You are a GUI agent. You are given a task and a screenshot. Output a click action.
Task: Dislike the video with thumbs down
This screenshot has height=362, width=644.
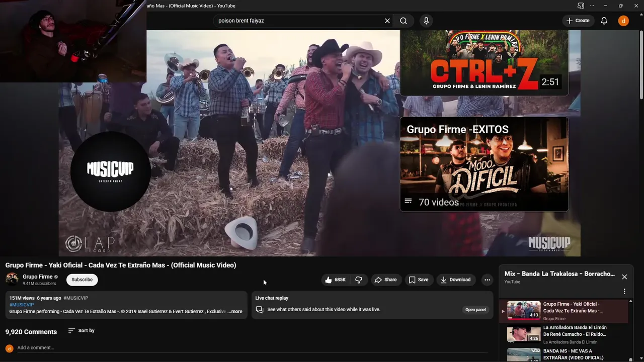click(359, 280)
